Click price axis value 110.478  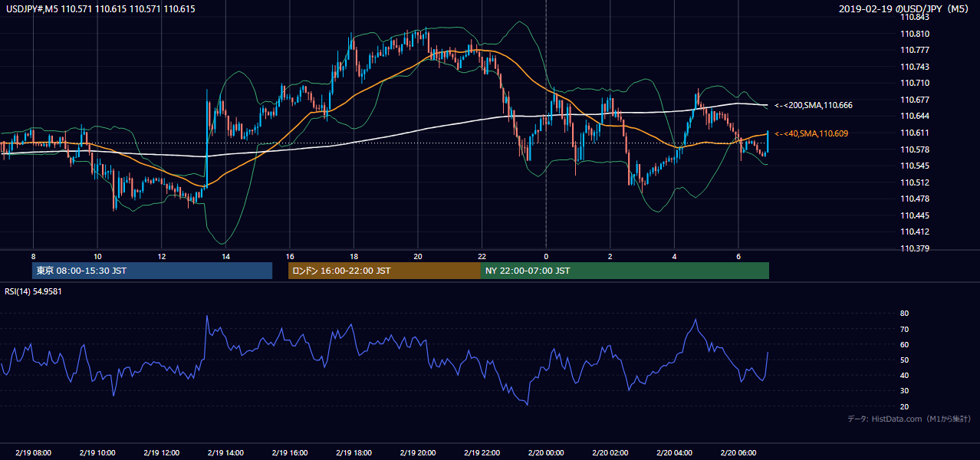tap(916, 199)
